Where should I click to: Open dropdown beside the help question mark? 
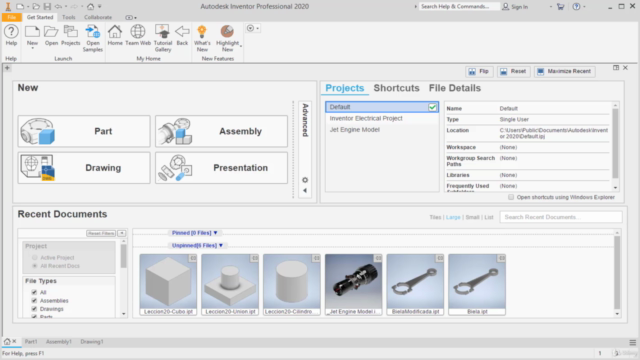pos(584,7)
